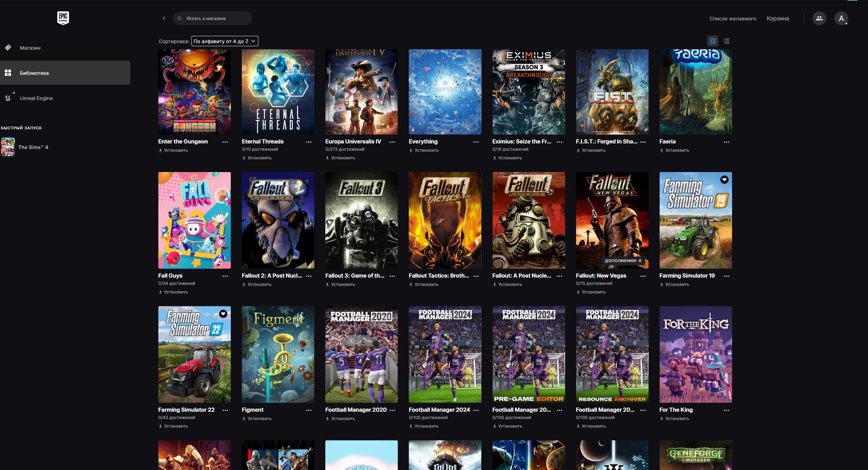Select Библиотека in the sidebar
The height and width of the screenshot is (470, 868).
coord(65,73)
